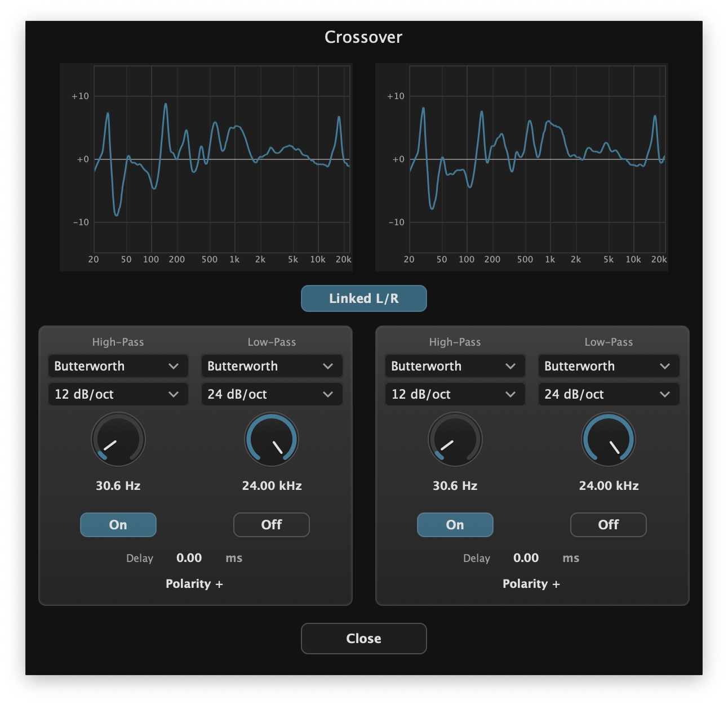Open right High-Pass 12 dB/oct slope dropdown
Image resolution: width=728 pixels, height=705 pixels.
point(455,394)
